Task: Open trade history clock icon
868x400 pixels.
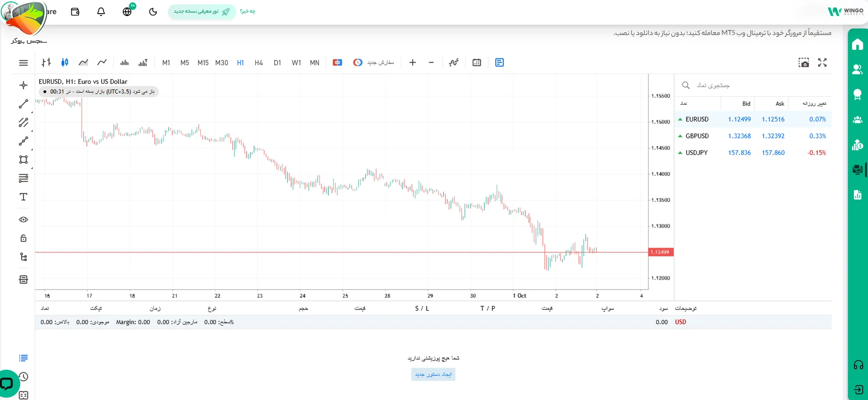Action: (x=23, y=377)
